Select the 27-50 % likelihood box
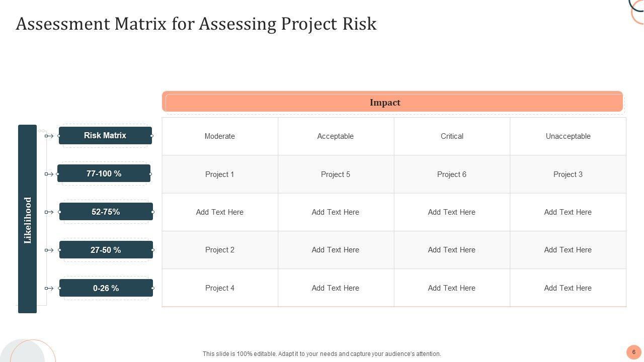This screenshot has width=644, height=362. (x=106, y=250)
